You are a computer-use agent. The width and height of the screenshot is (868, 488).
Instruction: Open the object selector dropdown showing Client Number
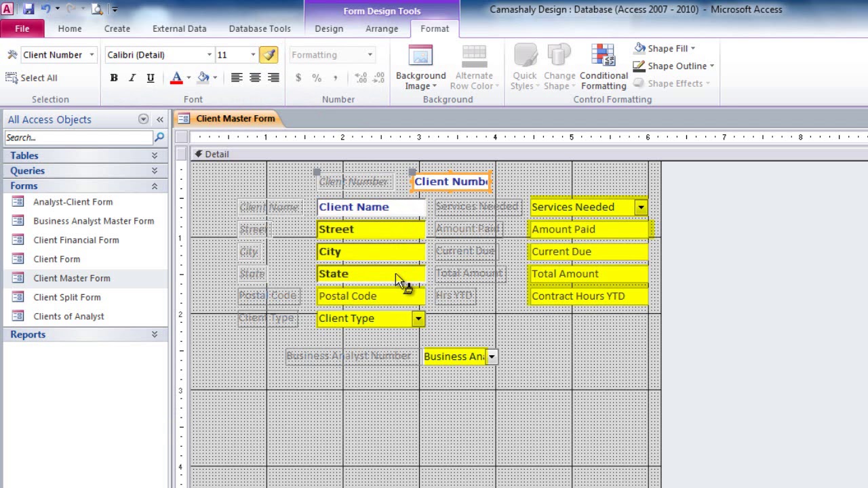click(92, 55)
